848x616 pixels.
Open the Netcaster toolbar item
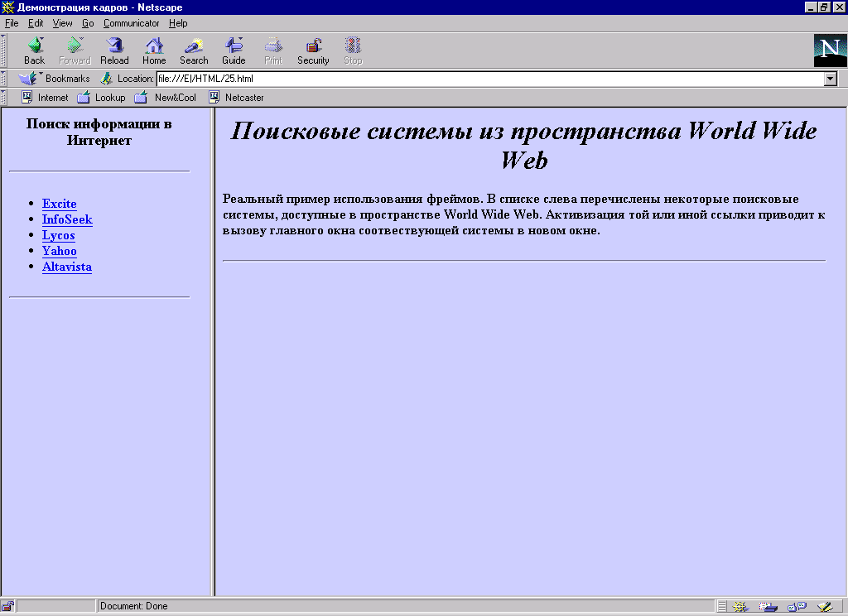[236, 98]
